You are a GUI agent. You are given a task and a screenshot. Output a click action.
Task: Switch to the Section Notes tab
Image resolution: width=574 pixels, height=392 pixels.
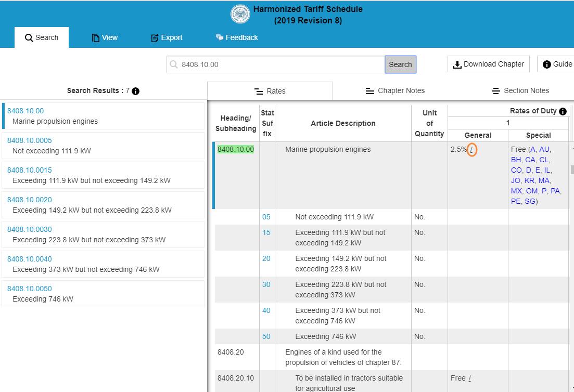tap(520, 90)
